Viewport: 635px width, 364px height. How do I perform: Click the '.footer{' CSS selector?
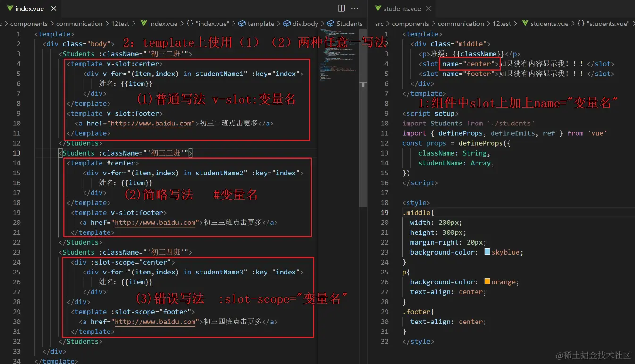pyautogui.click(x=418, y=312)
